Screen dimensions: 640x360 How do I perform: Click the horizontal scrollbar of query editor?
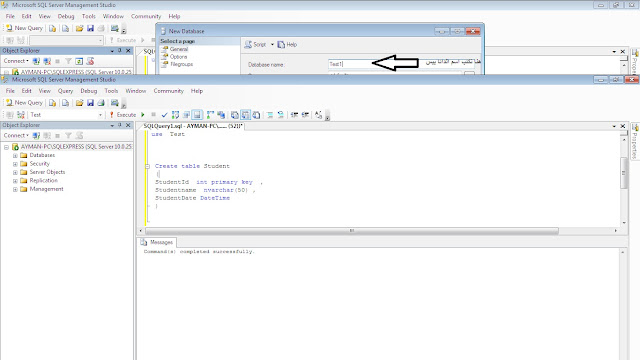(x=351, y=231)
